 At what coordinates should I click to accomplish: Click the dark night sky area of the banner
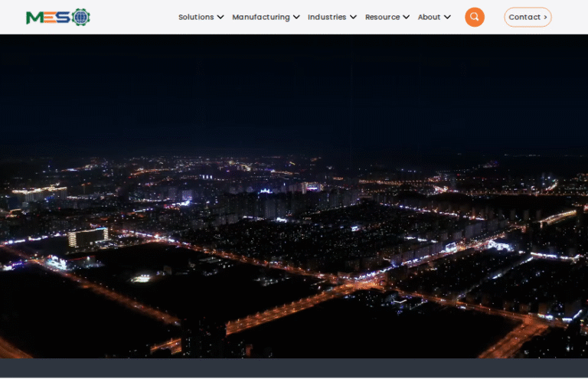(294, 84)
